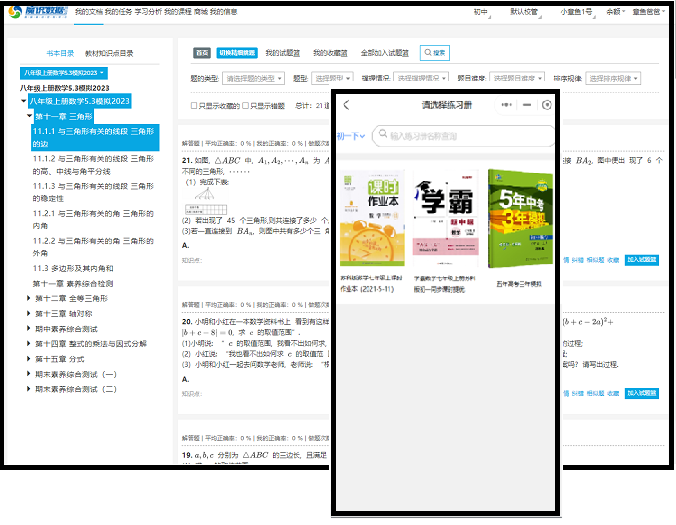Click the three-dot more icon in popup header
The width and height of the screenshot is (676, 525).
point(505,105)
